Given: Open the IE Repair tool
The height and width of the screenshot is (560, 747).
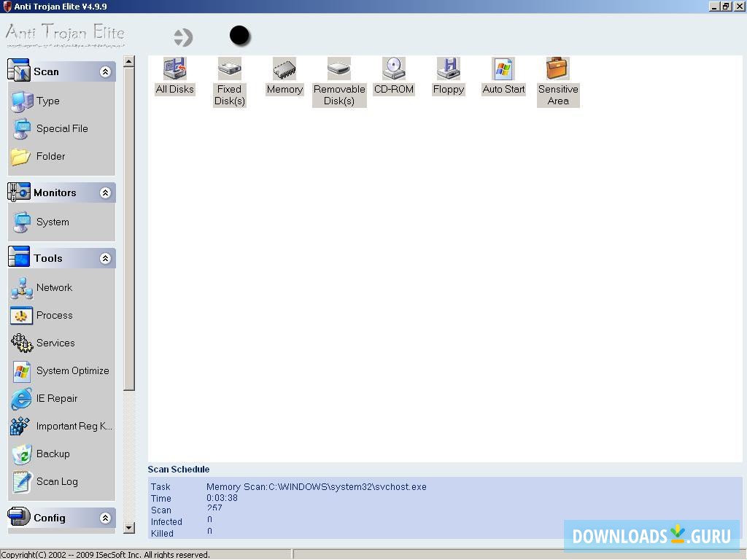Looking at the screenshot, I should [x=44, y=398].
